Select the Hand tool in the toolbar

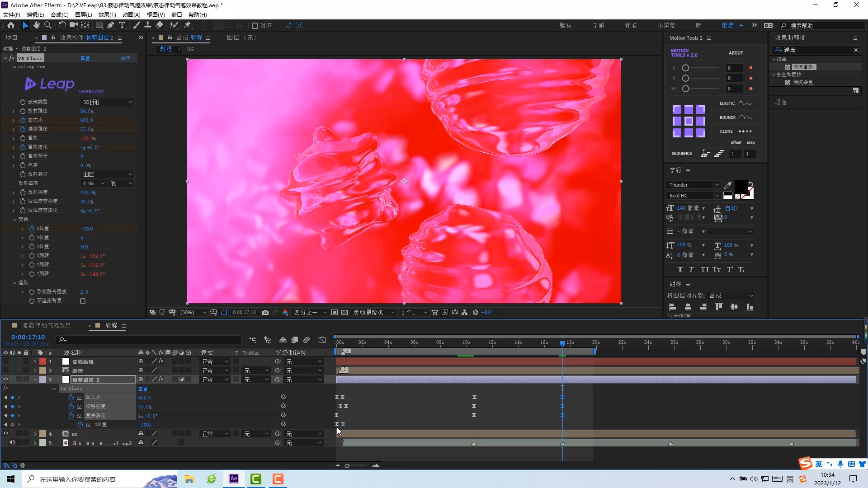[x=37, y=25]
